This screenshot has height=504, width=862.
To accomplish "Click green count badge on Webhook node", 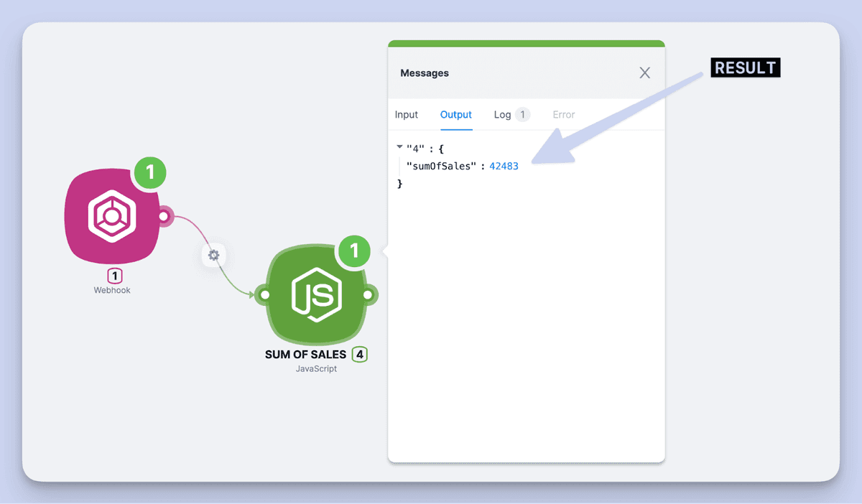I will (150, 172).
